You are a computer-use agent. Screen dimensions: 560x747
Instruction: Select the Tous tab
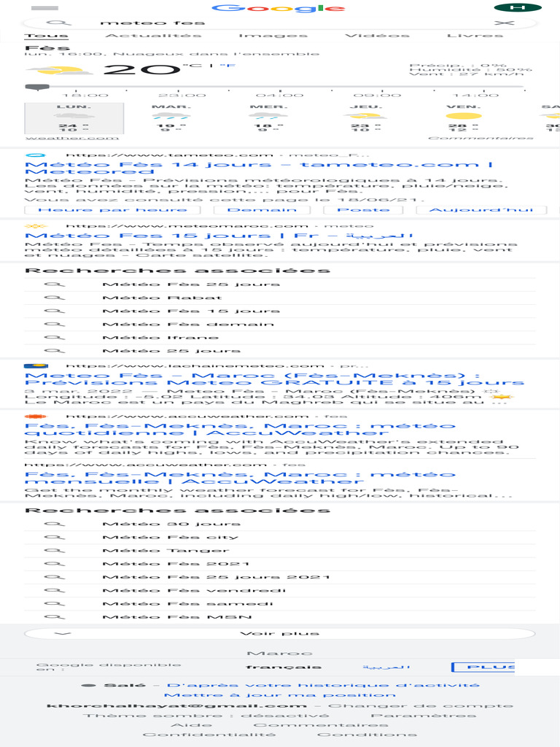[46, 35]
